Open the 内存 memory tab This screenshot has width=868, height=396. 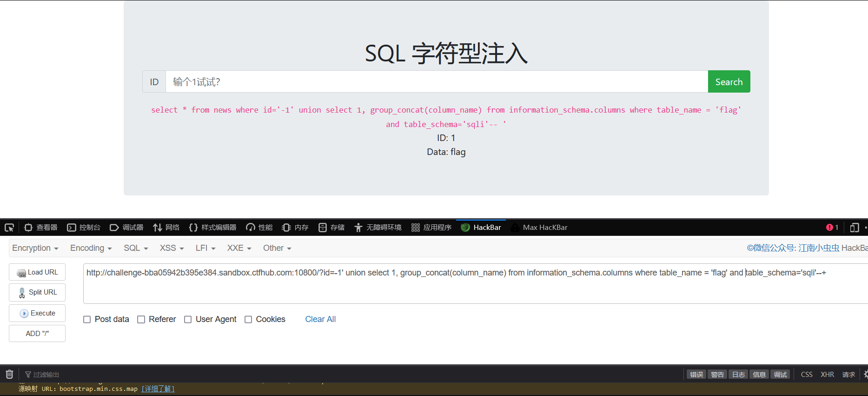[295, 228]
